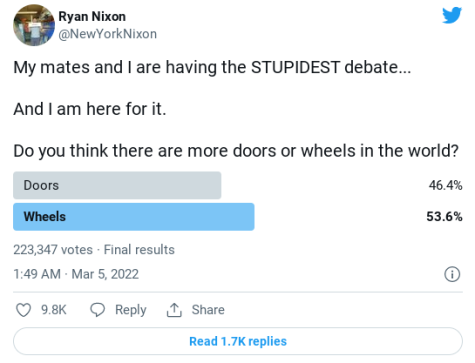
Task: Click the 223,347 votes text
Action: 53,250
